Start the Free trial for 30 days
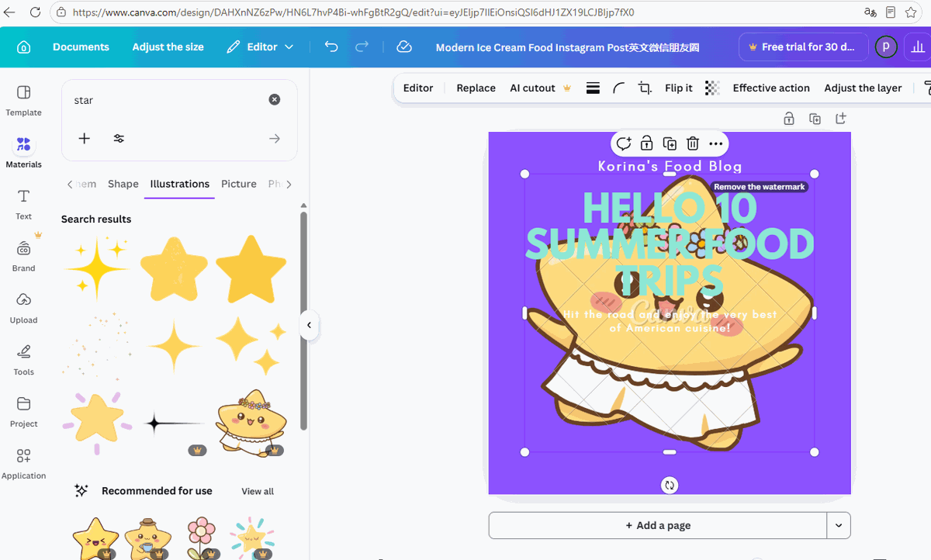Screen dimensions: 931x560 click(802, 47)
